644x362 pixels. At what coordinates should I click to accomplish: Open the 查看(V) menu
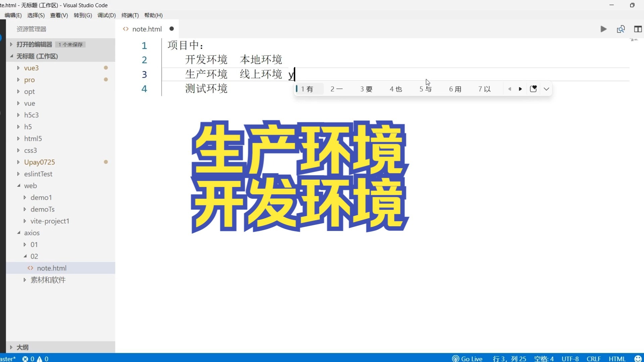pyautogui.click(x=59, y=15)
